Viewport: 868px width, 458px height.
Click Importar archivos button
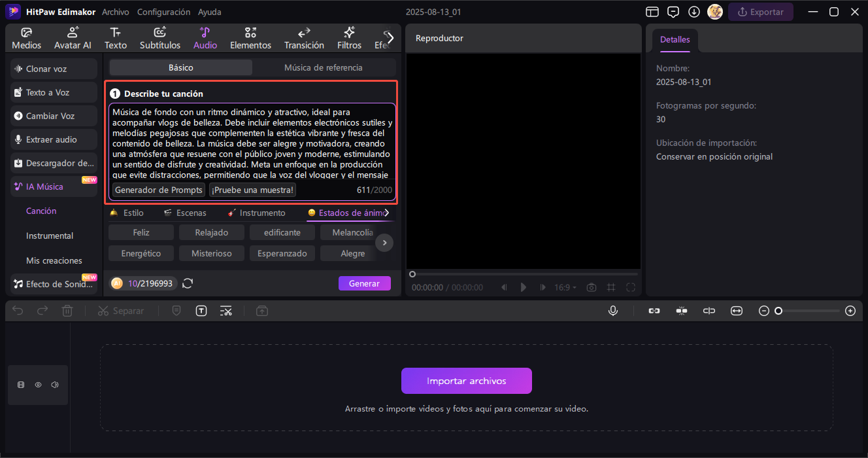pyautogui.click(x=466, y=381)
